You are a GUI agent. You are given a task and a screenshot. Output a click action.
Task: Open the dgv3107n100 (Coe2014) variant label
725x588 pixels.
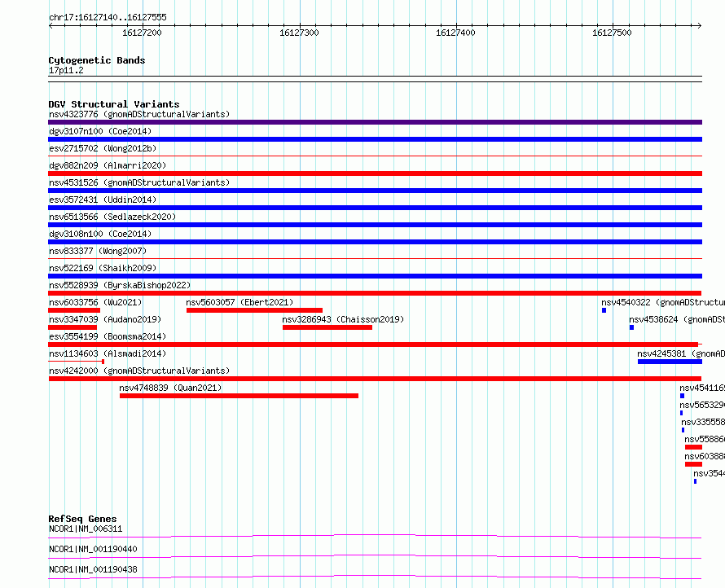coord(100,131)
